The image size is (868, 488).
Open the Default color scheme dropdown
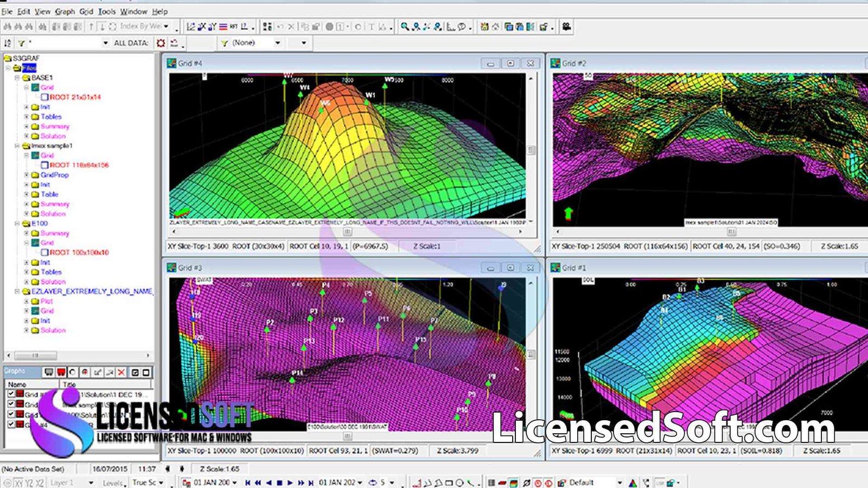620,483
